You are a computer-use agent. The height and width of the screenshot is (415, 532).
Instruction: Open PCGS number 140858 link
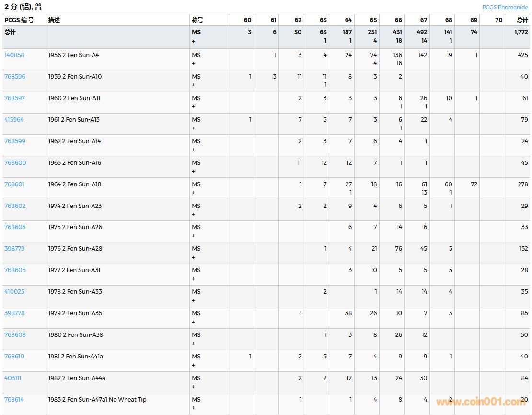14,55
